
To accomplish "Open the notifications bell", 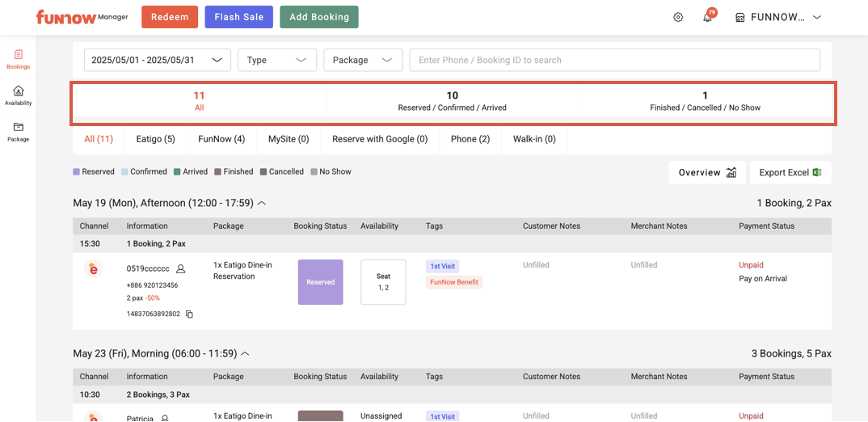I will pos(707,17).
